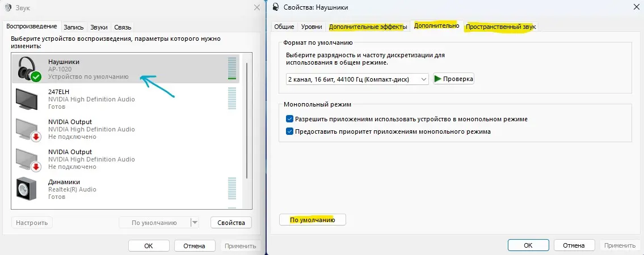Enable Разрешить приложениям использовать устройство в монопольном режиме
Viewport: 644px width, 255px height.
click(x=289, y=119)
